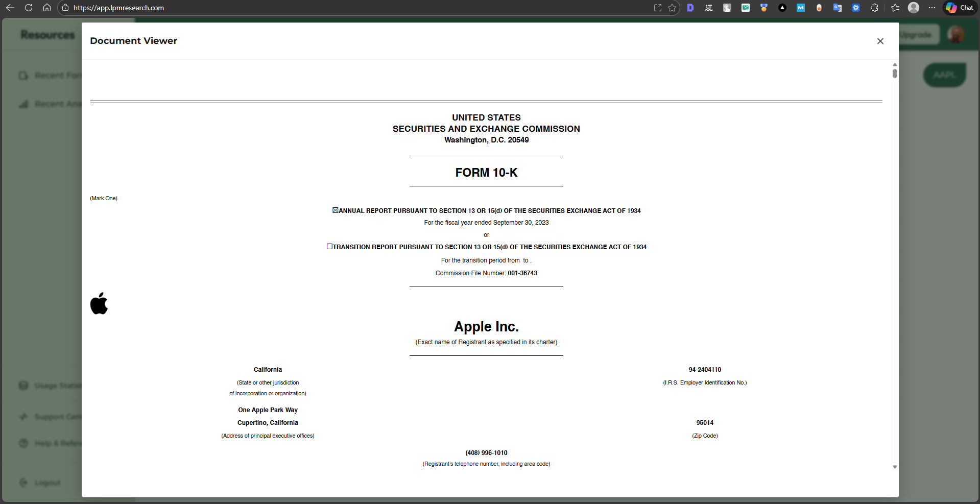Open the LanguageTool extension icon
This screenshot has width=980, height=504.
point(709,8)
